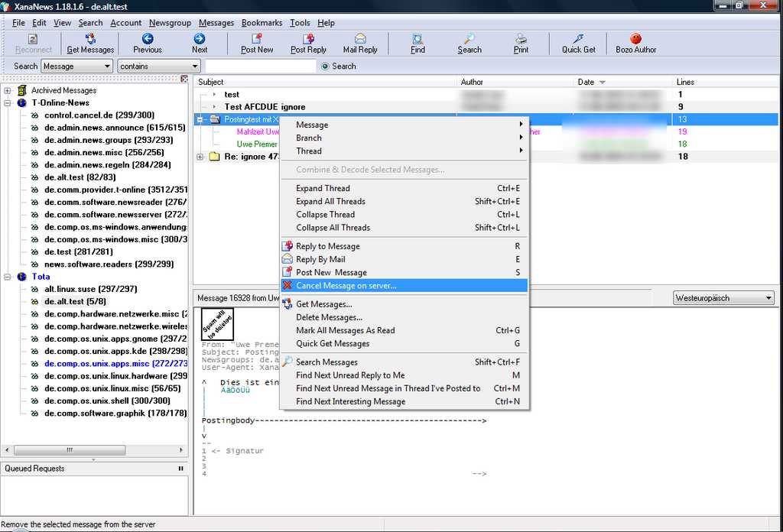The image size is (783, 532).
Task: Click the Print toolbar icon
Action: [x=521, y=39]
